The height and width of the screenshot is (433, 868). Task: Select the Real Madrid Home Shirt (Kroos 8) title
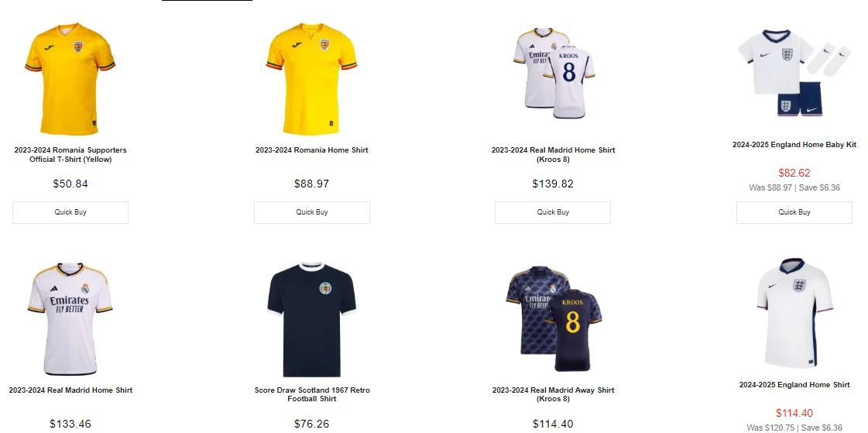[553, 154]
